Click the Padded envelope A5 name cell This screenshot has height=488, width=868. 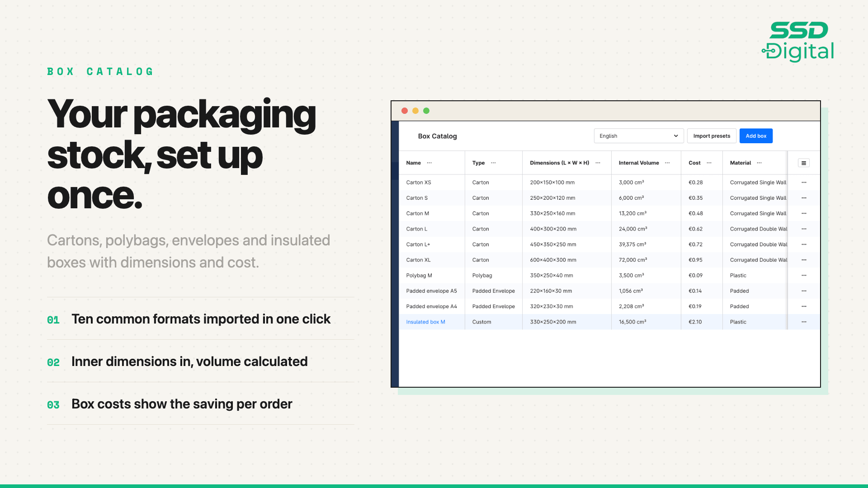coord(432,291)
